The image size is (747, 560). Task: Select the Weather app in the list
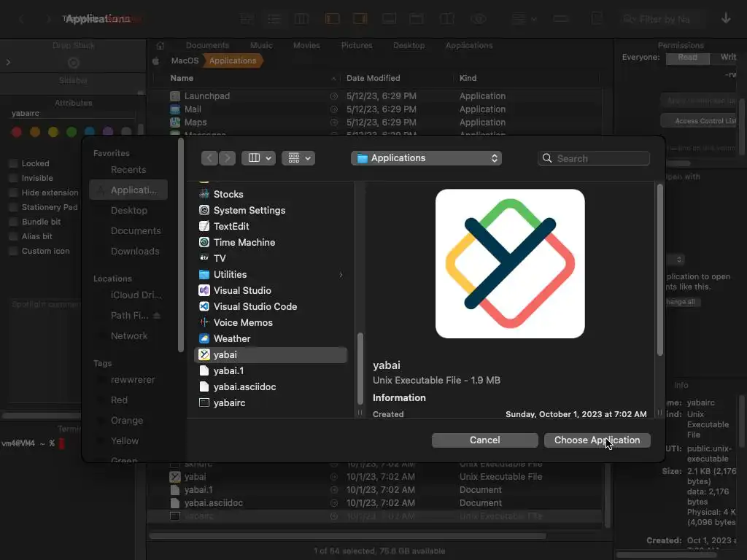tap(271, 338)
